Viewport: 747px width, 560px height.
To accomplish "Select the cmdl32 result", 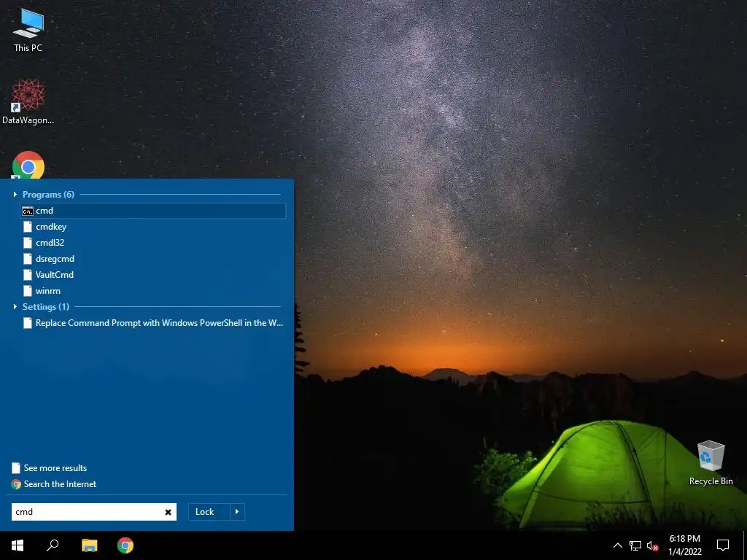I will 153,242.
